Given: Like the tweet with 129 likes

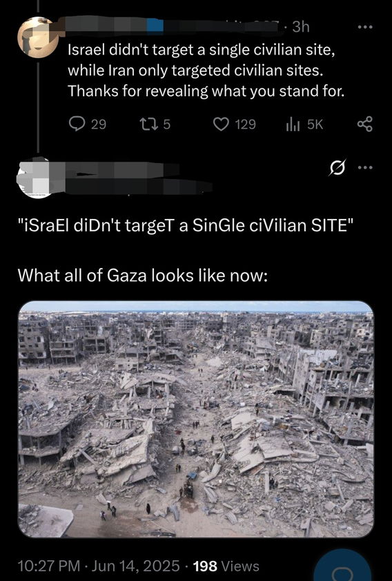Looking at the screenshot, I should click(x=235, y=124).
